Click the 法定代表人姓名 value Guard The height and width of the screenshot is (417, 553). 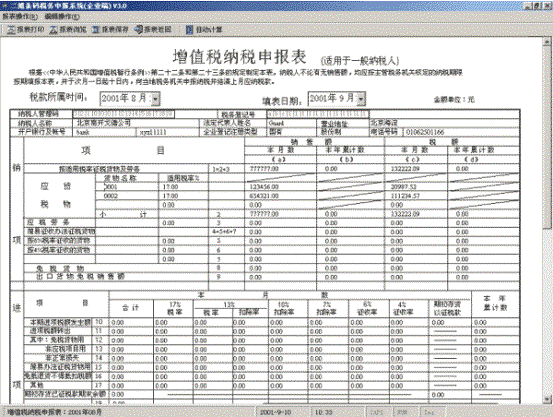click(x=291, y=123)
